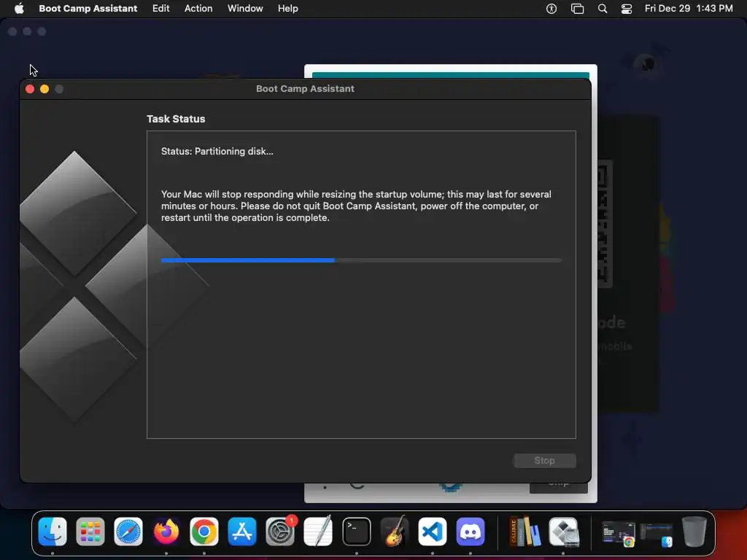Click the partitioning progress bar

coord(362,260)
